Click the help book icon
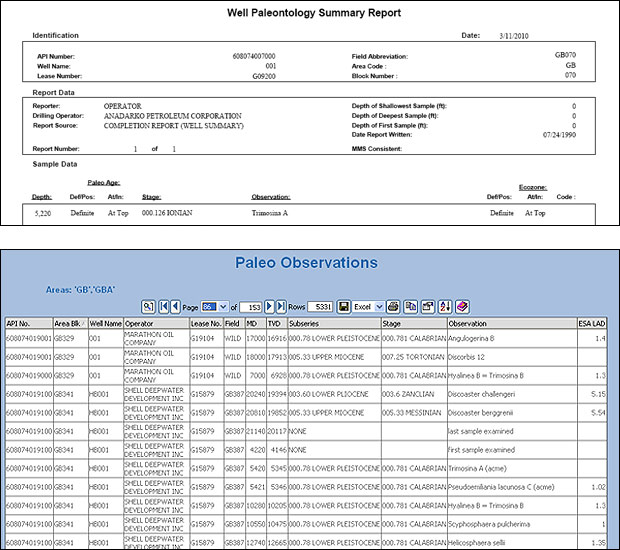 (x=462, y=306)
